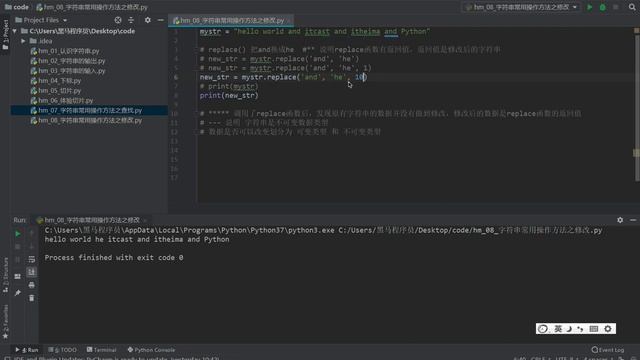Click the Print icon in Run panel
The image size is (640, 360).
tap(31, 285)
